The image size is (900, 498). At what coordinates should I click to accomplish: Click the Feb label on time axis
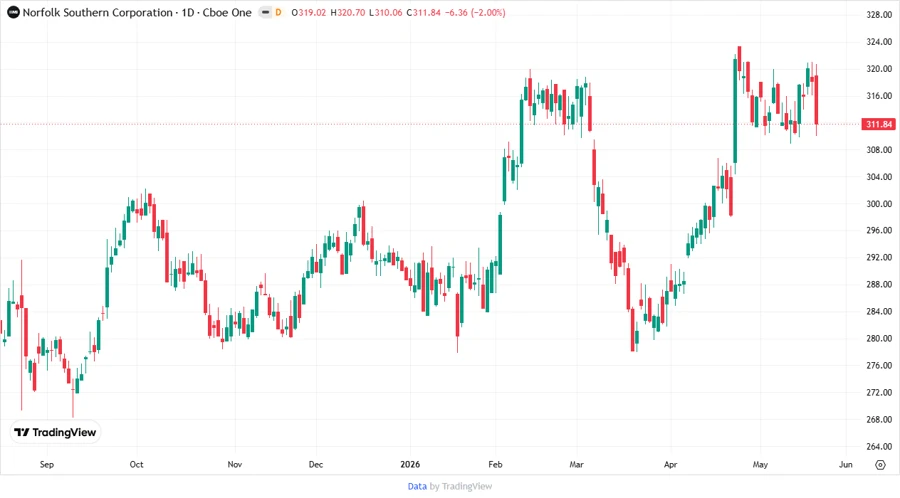495,464
